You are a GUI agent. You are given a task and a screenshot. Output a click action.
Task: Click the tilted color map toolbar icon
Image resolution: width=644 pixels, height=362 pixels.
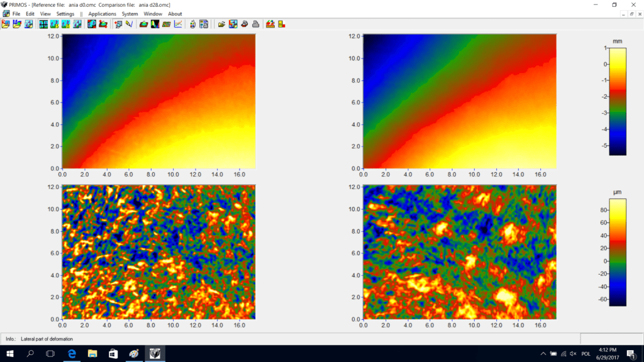[166, 25]
